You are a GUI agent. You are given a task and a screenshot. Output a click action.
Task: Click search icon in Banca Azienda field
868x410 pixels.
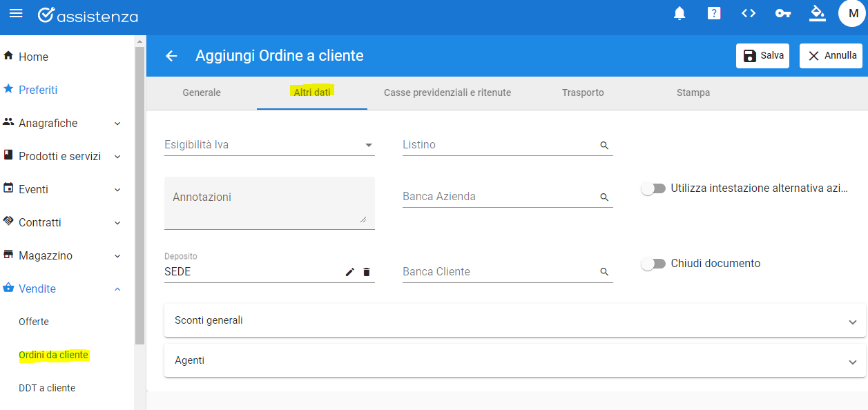point(604,197)
